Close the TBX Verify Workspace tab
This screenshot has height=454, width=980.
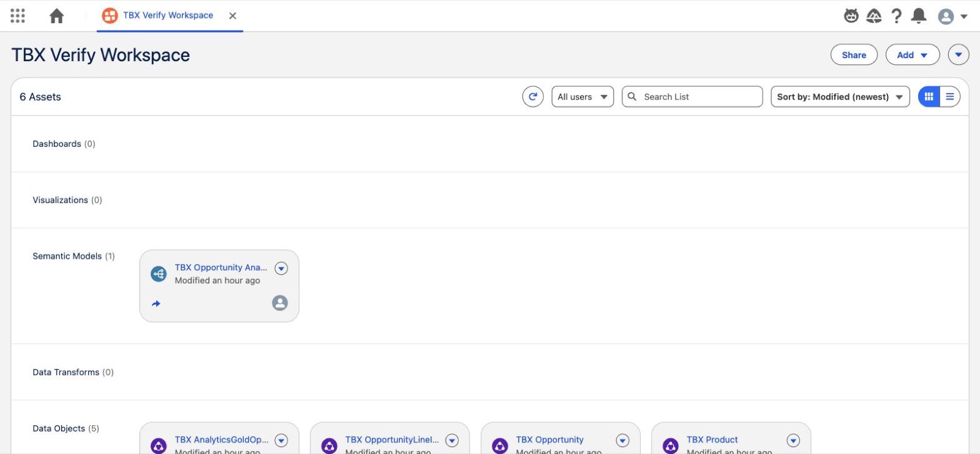(x=233, y=16)
